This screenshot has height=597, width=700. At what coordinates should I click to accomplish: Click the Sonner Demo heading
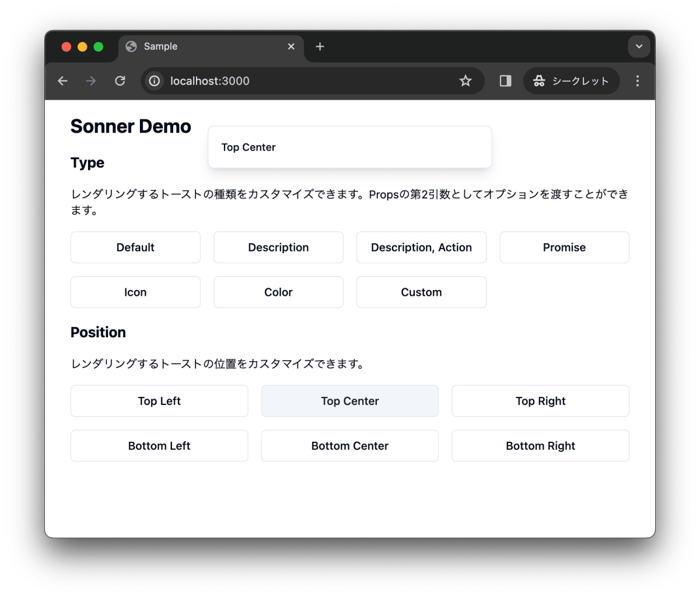pyautogui.click(x=131, y=127)
